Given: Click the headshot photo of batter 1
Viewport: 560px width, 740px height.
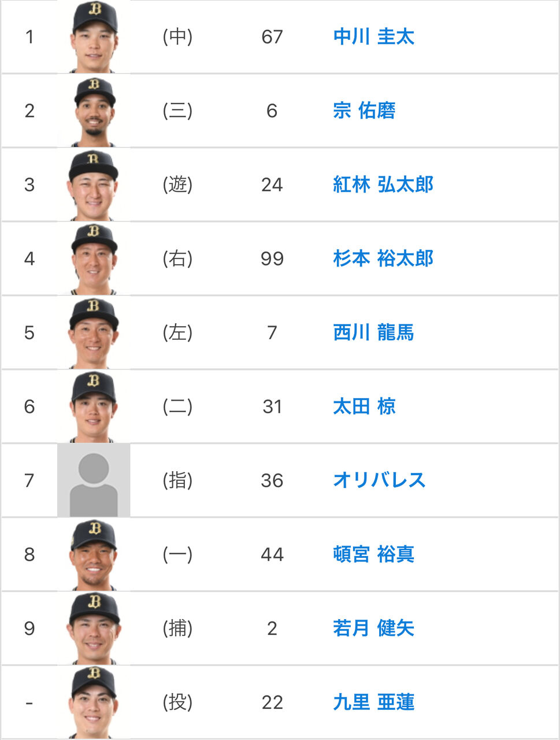Looking at the screenshot, I should (94, 36).
